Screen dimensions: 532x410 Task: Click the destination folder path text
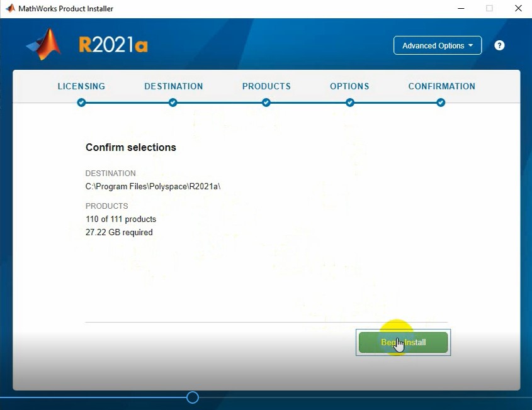(153, 186)
